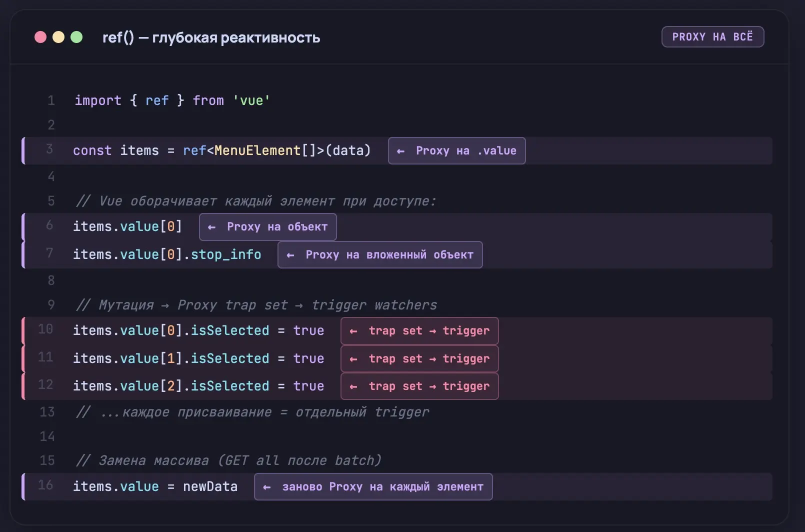Click line number 3 in the gutter
The image size is (805, 532).
[49, 149]
